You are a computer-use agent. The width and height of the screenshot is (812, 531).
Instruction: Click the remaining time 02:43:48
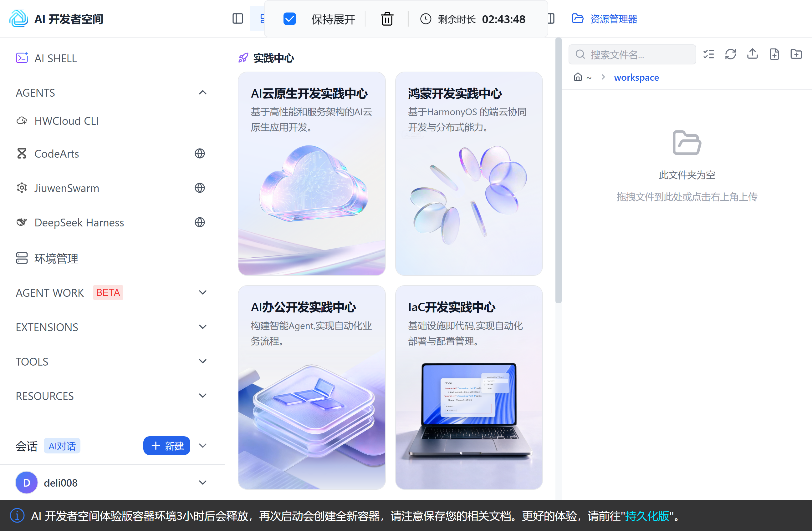[503, 19]
